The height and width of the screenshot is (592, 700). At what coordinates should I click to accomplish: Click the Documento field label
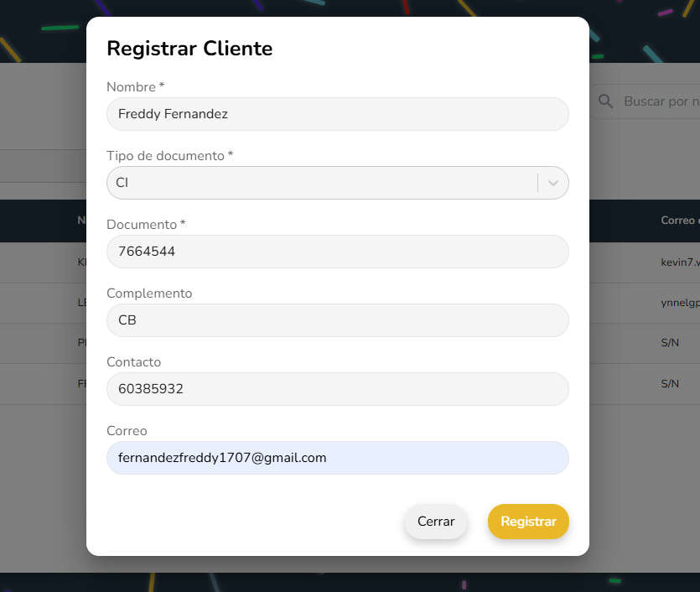pyautogui.click(x=142, y=225)
